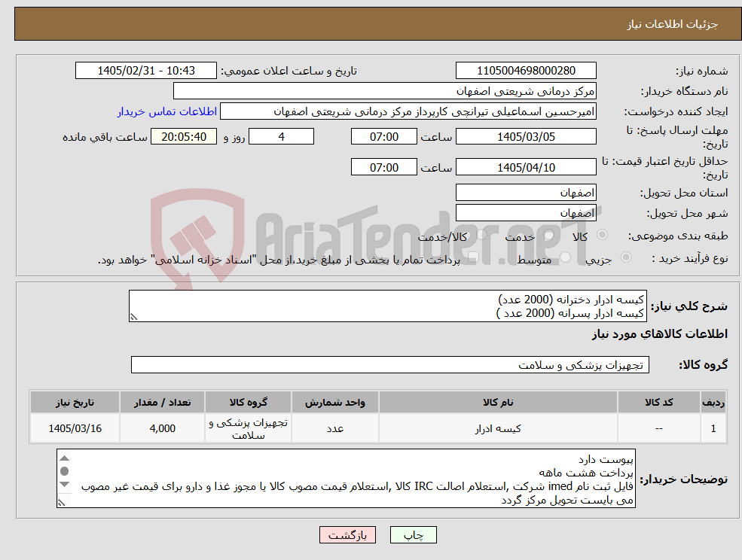Click the delivery city field اصفهان

click(526, 213)
